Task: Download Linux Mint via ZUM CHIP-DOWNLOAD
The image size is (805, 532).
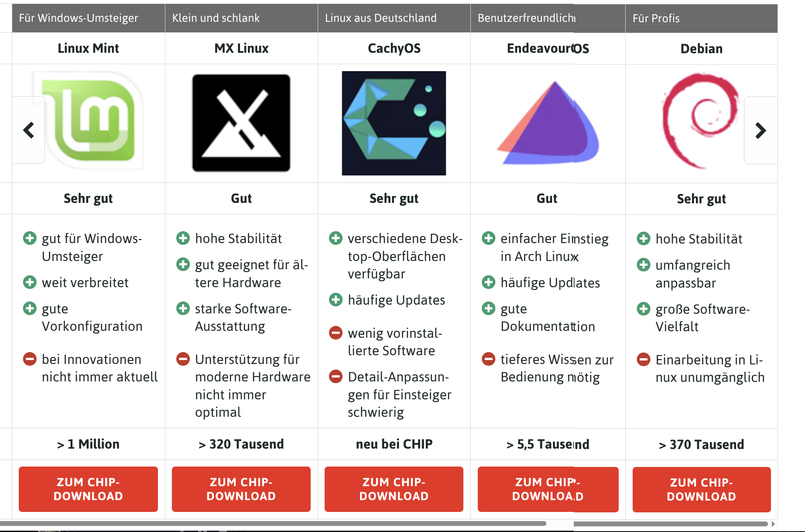Action: coord(88,489)
